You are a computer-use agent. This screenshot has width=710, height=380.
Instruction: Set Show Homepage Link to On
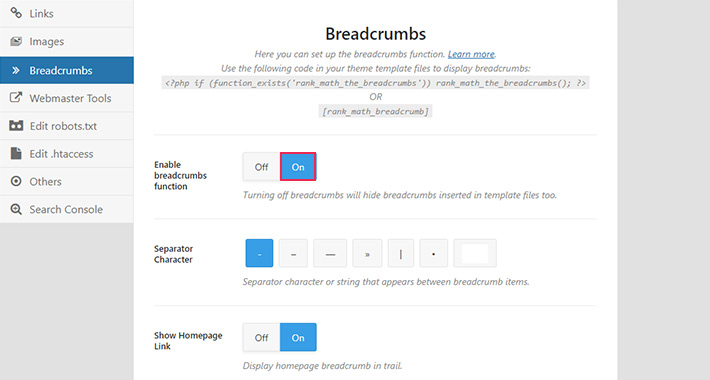pos(298,337)
